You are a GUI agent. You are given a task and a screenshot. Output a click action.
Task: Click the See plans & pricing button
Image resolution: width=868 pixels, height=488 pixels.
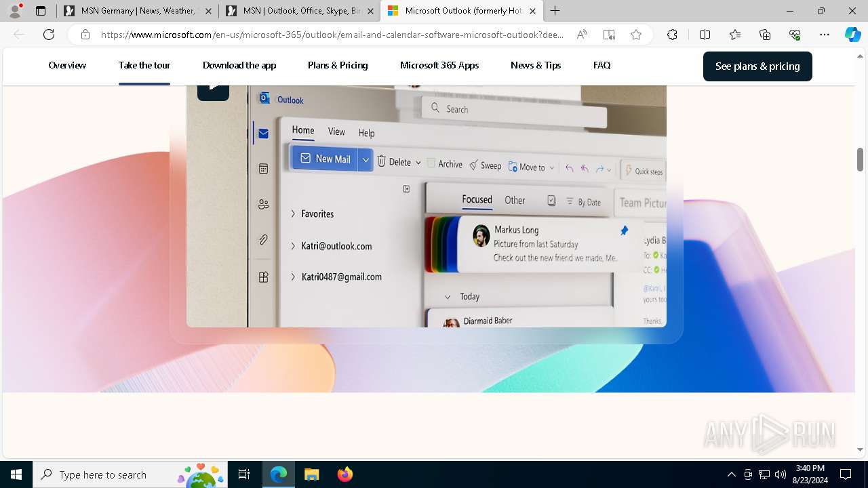click(757, 66)
